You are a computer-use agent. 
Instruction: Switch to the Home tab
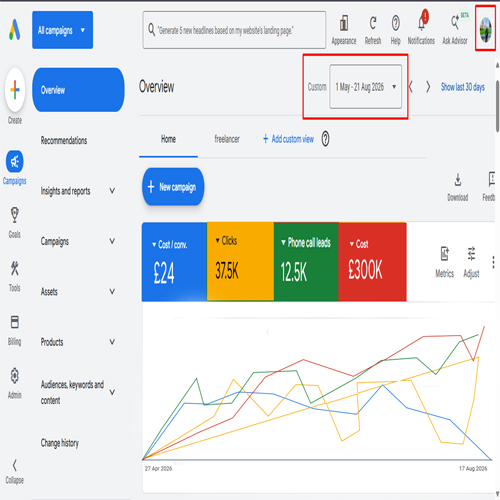pos(168,139)
